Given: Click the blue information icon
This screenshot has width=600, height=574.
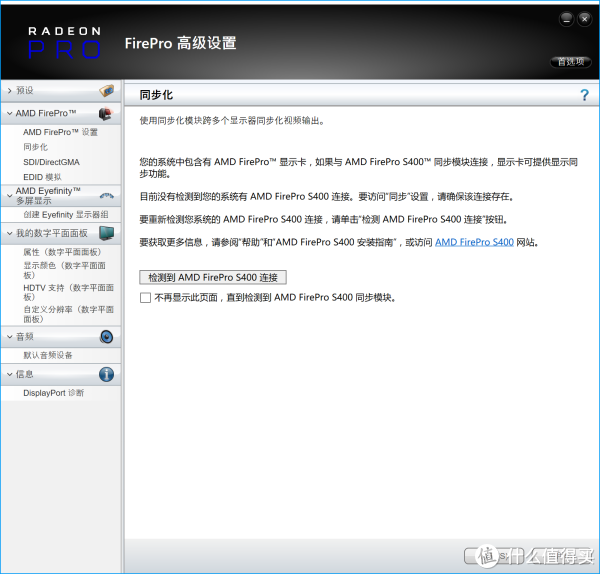Looking at the screenshot, I should (x=106, y=374).
